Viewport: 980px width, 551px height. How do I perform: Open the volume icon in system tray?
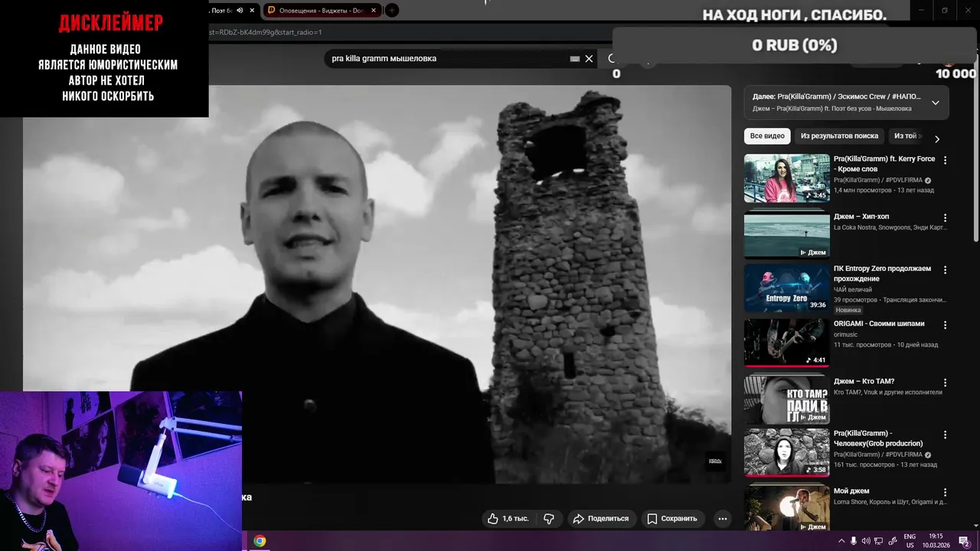click(x=866, y=541)
